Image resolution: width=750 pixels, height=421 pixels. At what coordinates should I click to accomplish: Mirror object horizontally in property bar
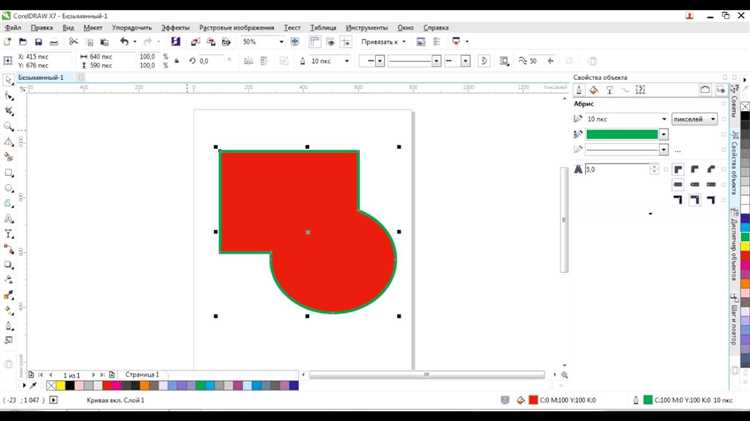(x=248, y=61)
